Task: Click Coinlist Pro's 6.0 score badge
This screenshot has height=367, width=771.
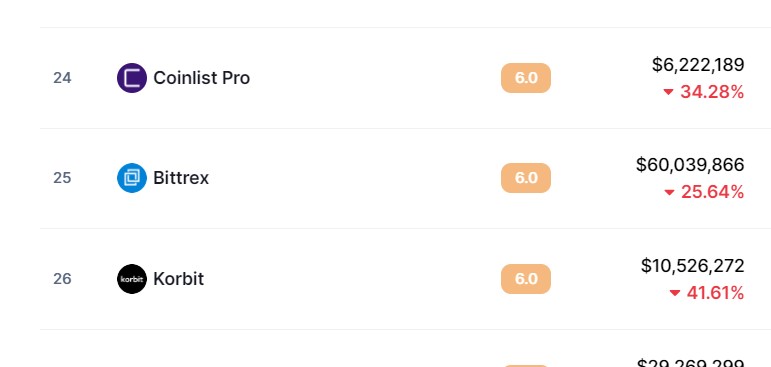Action: click(x=526, y=78)
